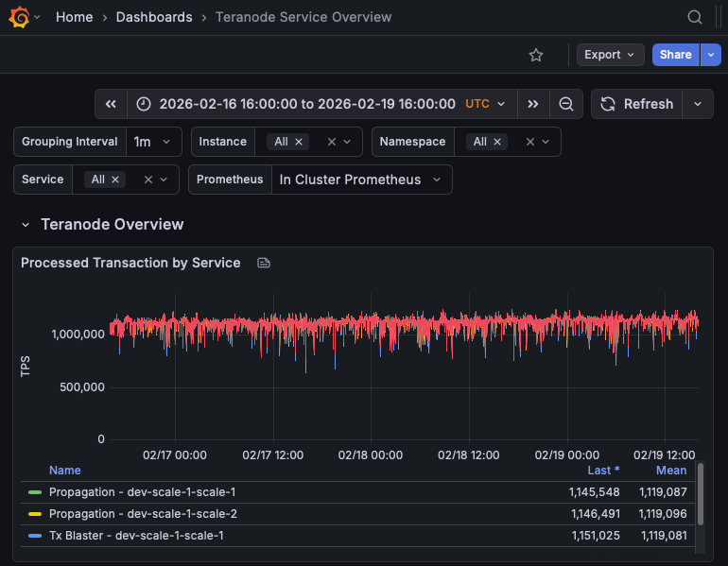The image size is (728, 566).
Task: Clear all Instance filter values
Action: [332, 142]
